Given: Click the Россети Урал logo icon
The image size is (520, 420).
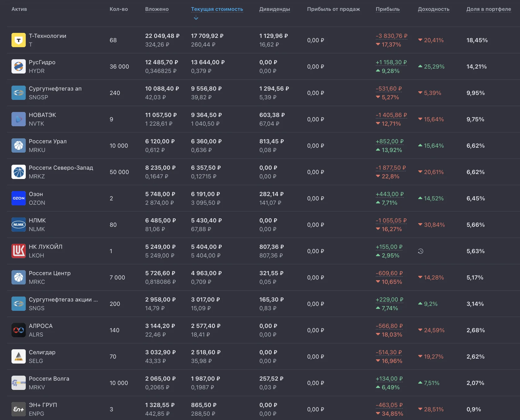Looking at the screenshot, I should coord(19,145).
